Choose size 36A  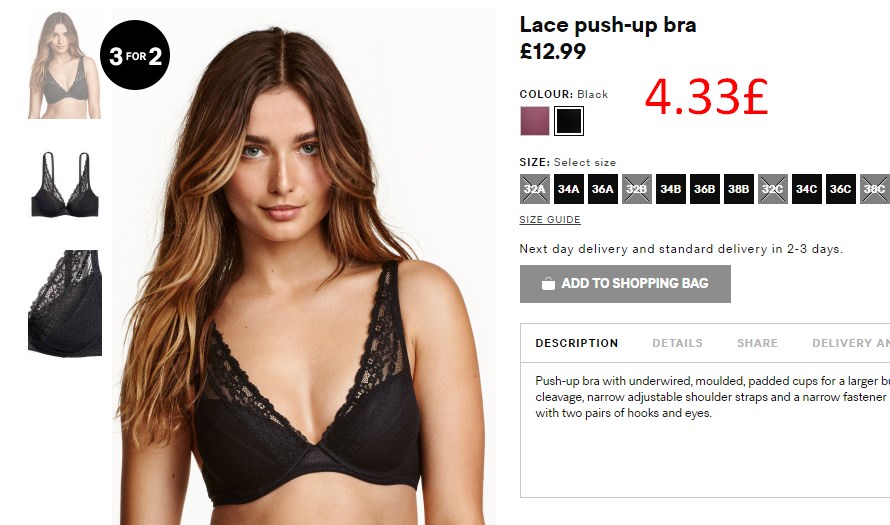click(602, 189)
